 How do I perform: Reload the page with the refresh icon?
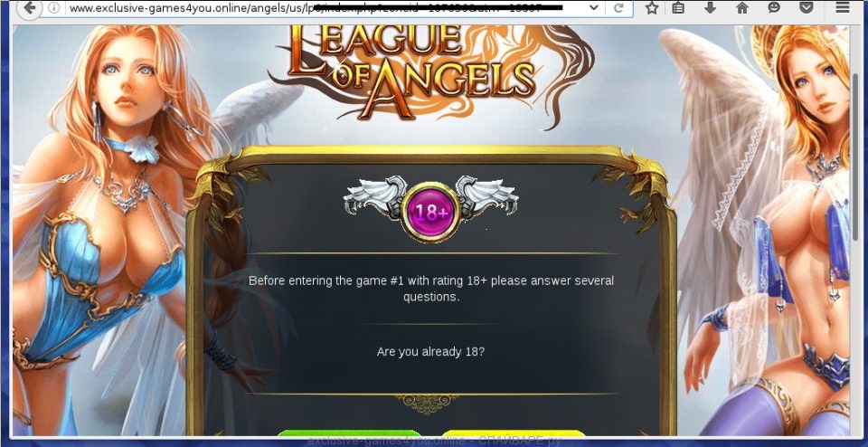618,8
